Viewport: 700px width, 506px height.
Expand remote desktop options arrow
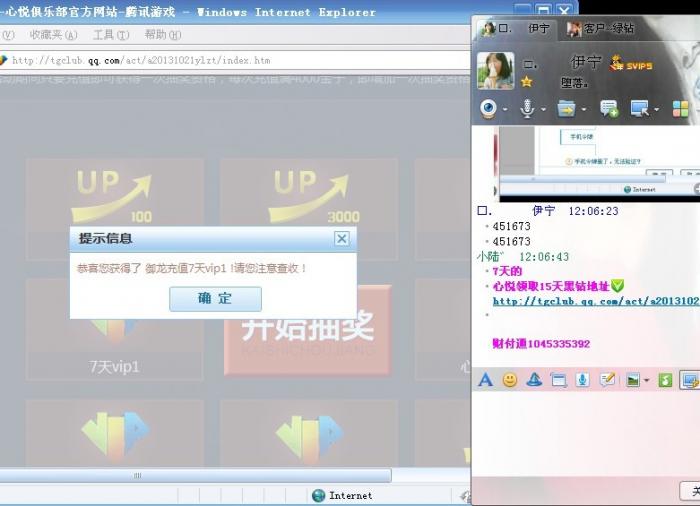[656, 109]
